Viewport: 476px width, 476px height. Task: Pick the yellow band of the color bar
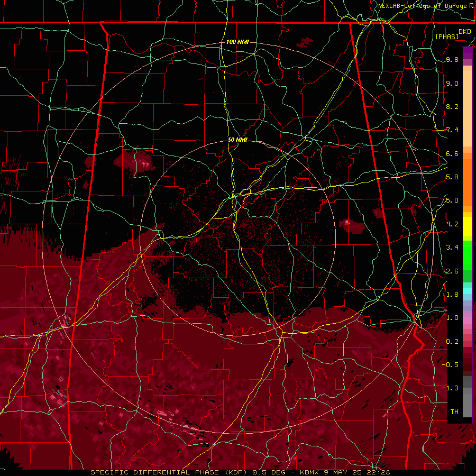coord(467,226)
